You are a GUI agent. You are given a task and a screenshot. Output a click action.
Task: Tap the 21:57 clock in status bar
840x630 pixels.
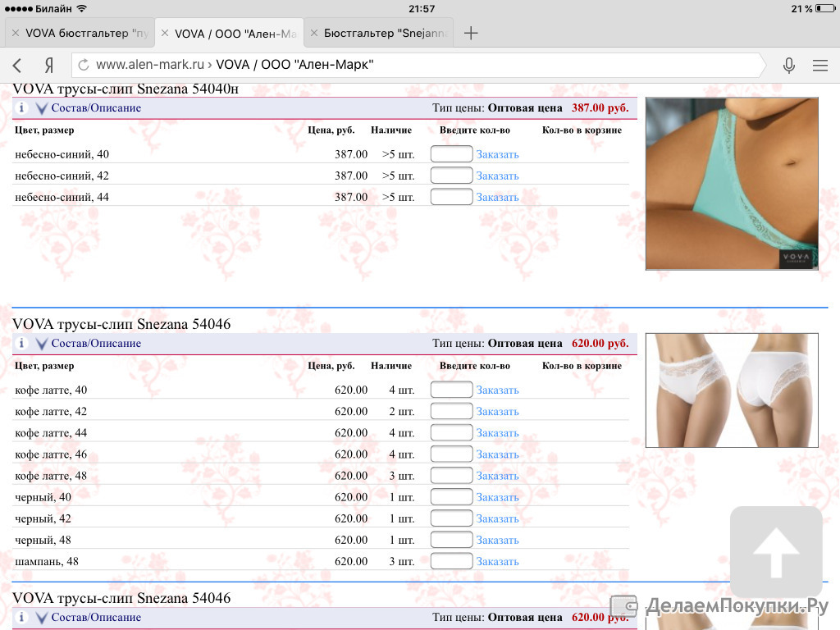pyautogui.click(x=422, y=8)
